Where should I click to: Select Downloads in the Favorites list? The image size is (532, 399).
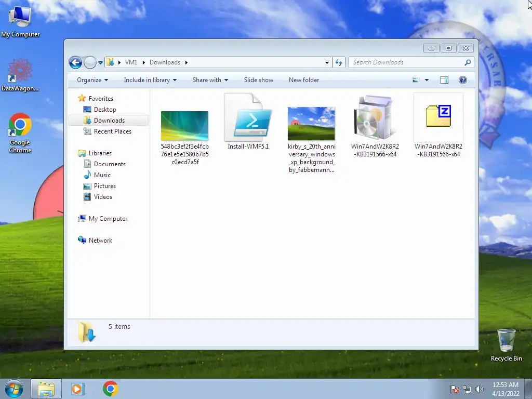109,121
